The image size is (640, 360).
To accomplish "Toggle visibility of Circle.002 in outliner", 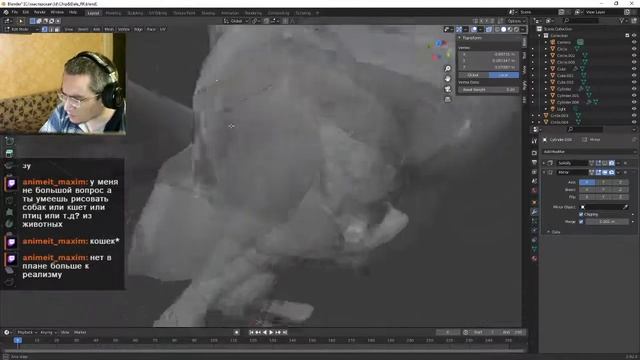I will (x=634, y=56).
